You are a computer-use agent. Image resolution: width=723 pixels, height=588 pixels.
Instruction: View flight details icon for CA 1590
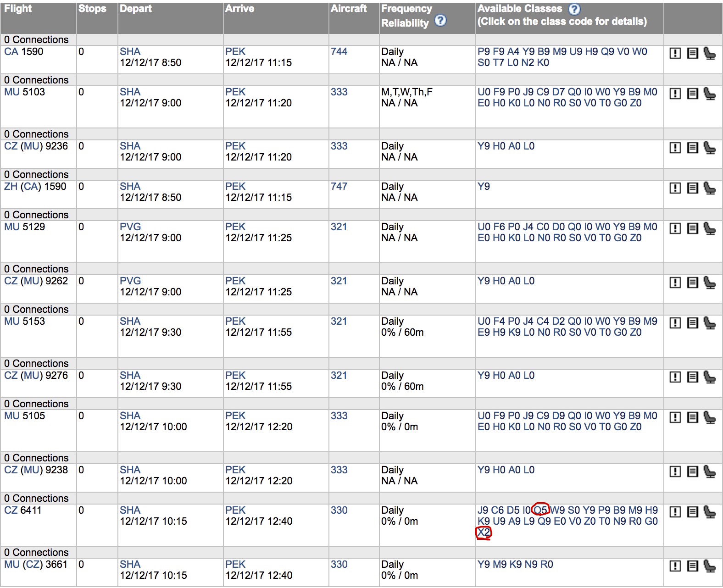(692, 53)
